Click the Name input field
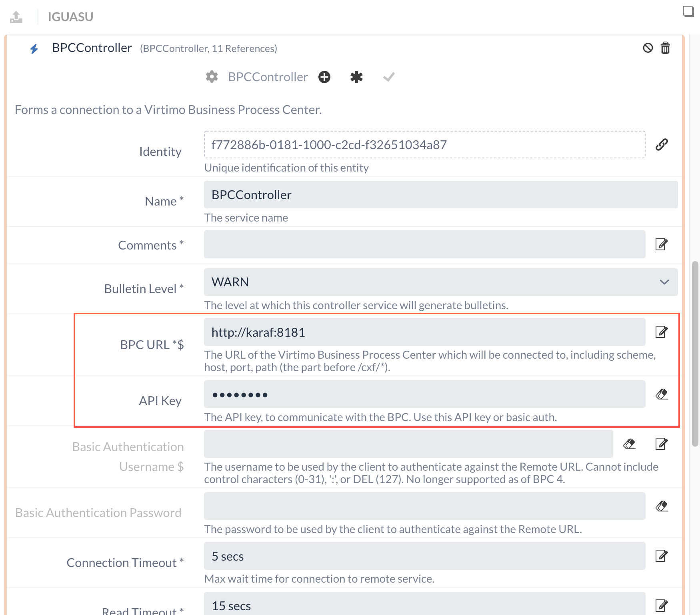 point(441,195)
